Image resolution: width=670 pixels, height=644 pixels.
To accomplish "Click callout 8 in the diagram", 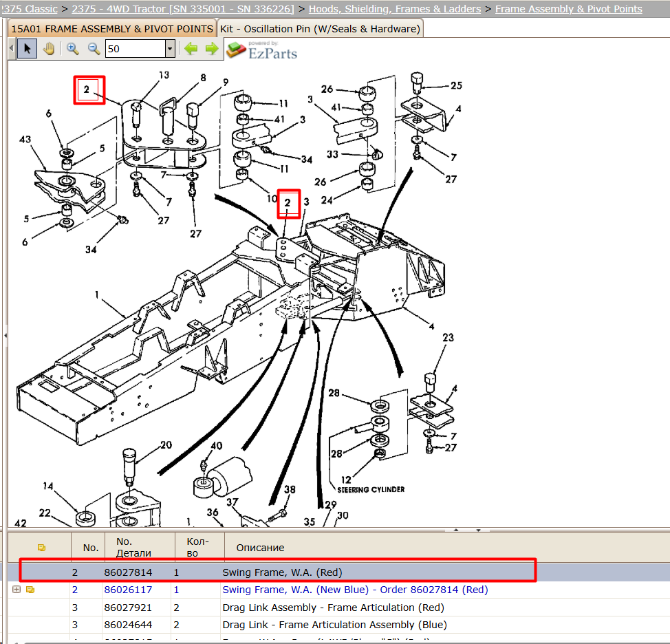I will (204, 78).
